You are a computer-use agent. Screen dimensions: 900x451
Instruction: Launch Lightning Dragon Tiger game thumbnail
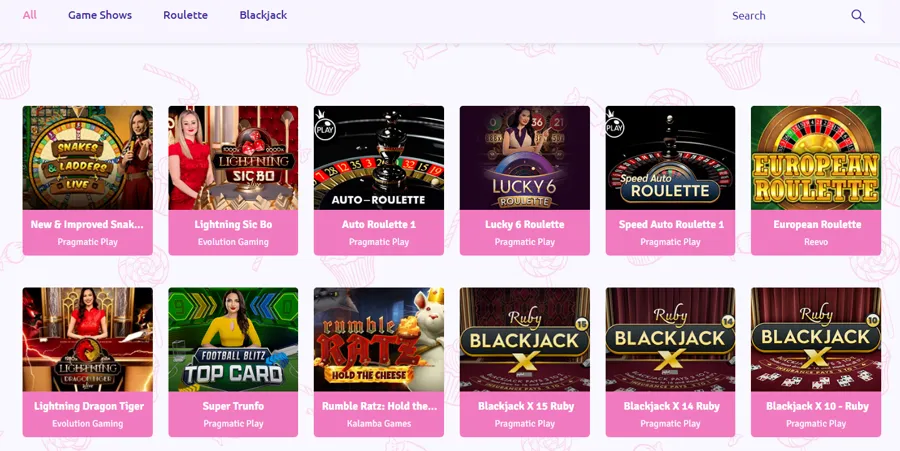[88, 340]
